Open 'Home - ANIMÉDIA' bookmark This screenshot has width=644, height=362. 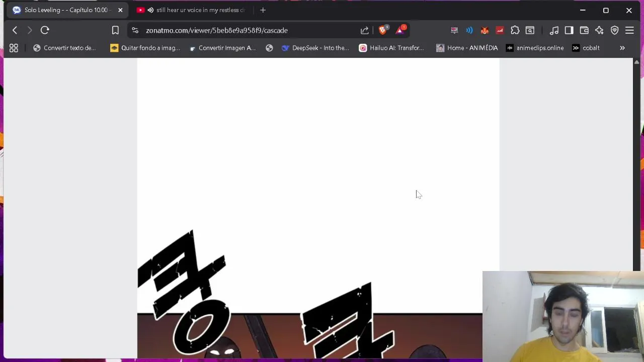467,48
